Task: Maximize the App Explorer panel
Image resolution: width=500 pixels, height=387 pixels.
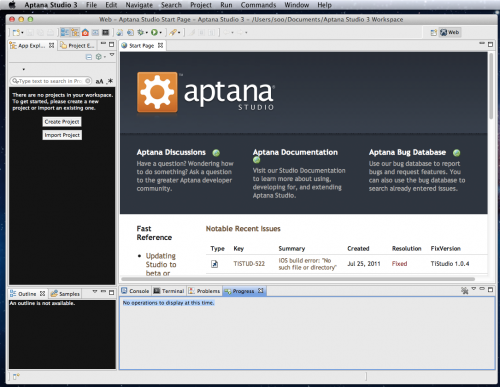Action: (x=112, y=44)
